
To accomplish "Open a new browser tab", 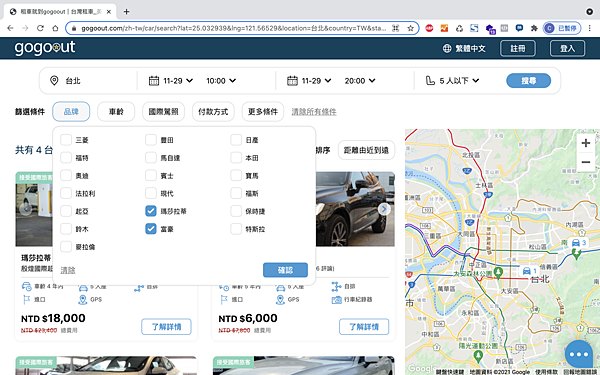I will click(126, 11).
